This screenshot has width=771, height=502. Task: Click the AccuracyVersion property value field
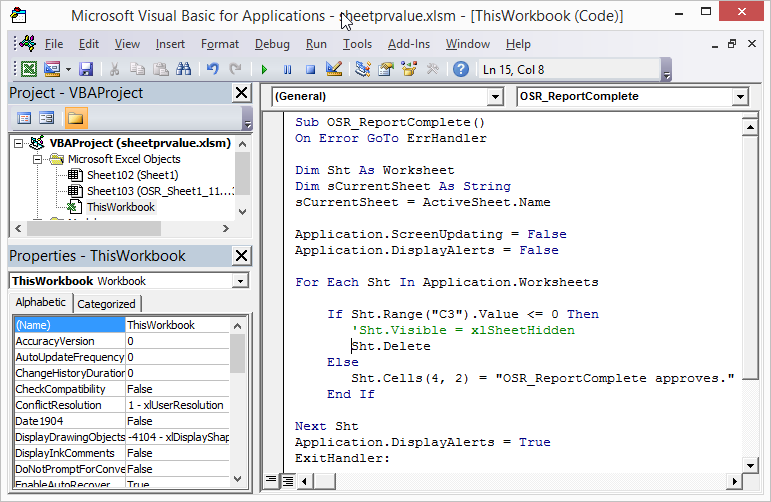point(177,341)
